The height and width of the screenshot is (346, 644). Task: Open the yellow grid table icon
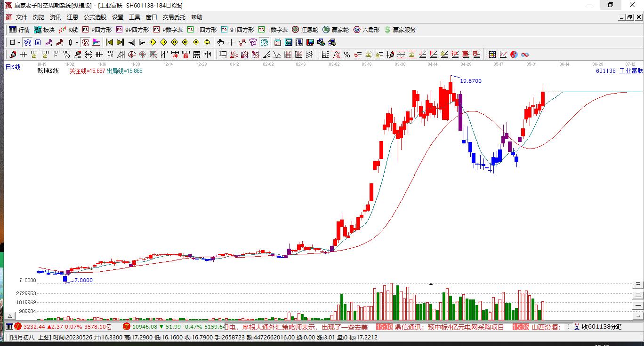click(x=492, y=55)
